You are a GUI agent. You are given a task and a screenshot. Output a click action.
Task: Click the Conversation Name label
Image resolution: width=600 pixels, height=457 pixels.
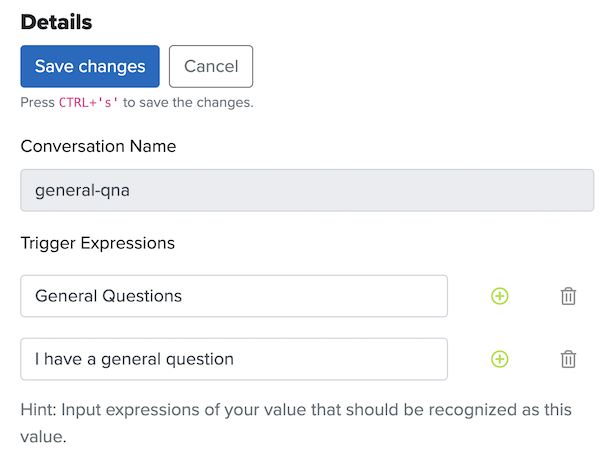[x=98, y=146]
